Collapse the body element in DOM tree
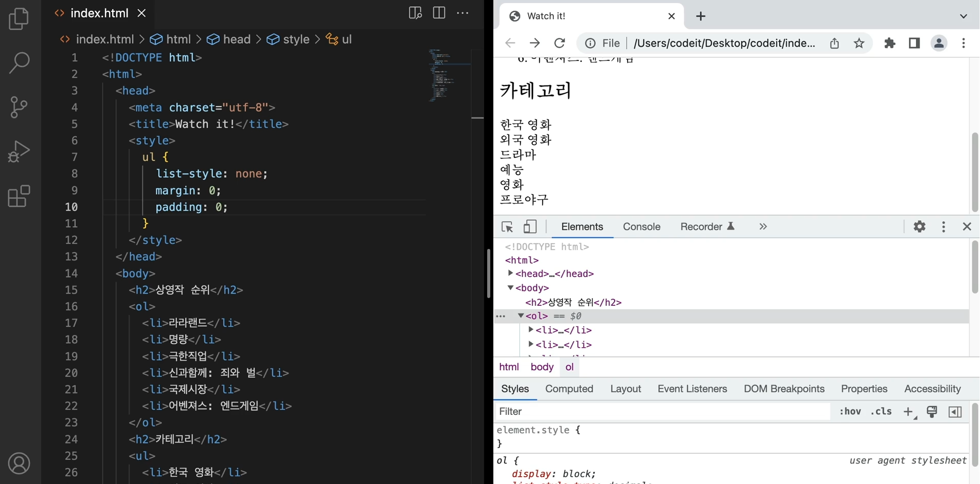Viewport: 980px width, 484px height. (x=510, y=288)
